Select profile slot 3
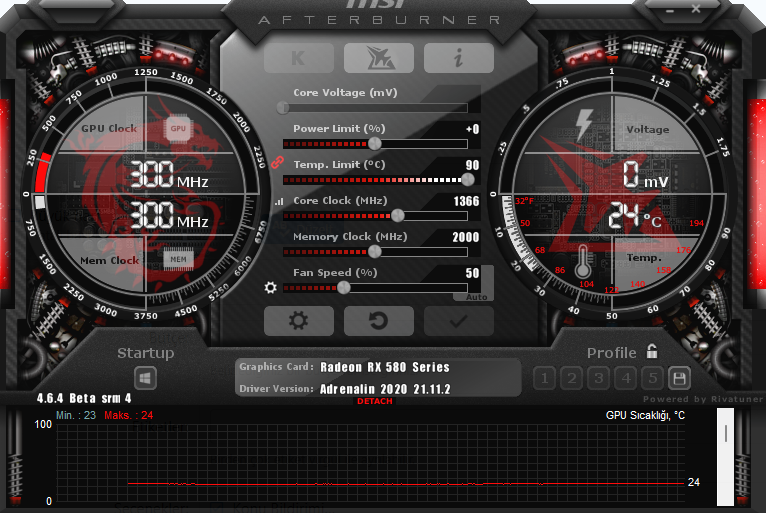The height and width of the screenshot is (513, 766). click(x=598, y=378)
